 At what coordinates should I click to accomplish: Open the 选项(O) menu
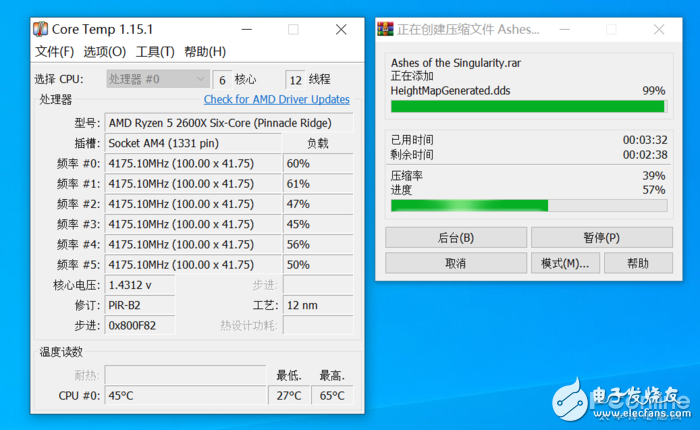tap(104, 52)
